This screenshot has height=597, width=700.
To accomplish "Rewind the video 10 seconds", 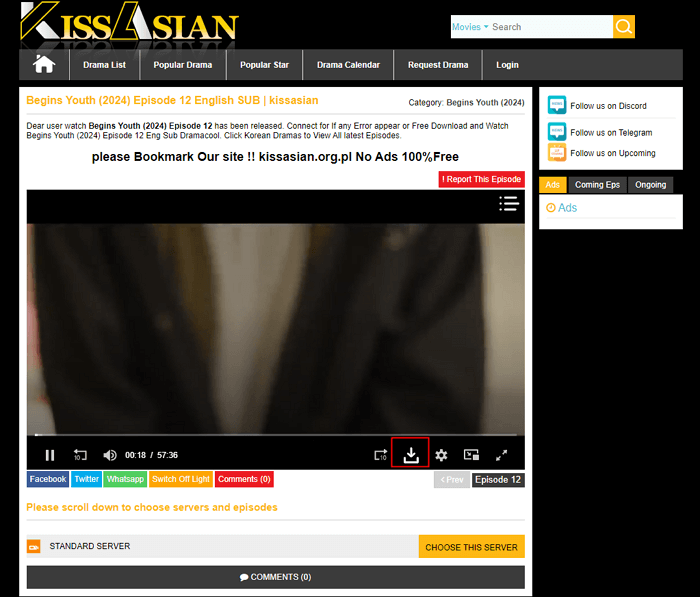I will click(x=80, y=455).
